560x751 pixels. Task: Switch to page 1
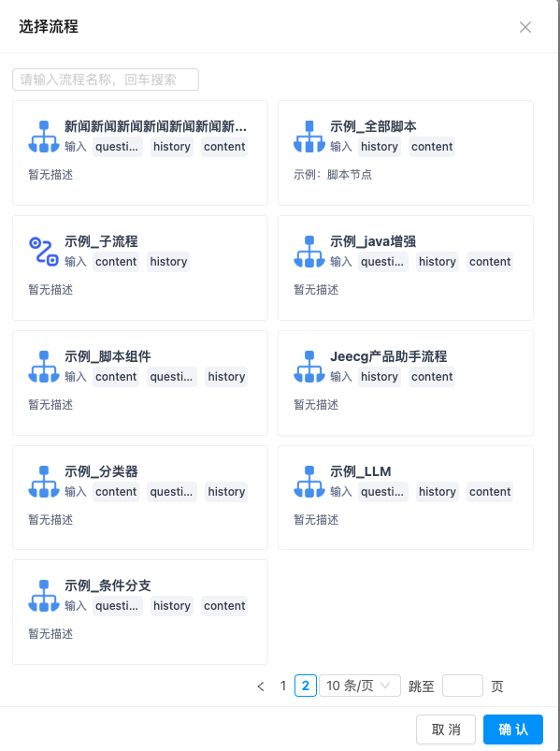coord(283,686)
